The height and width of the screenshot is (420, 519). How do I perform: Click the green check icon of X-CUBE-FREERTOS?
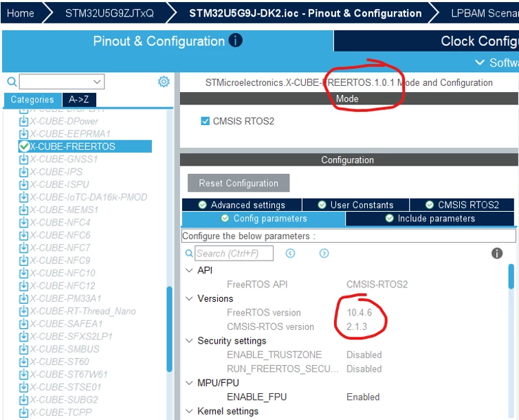(24, 146)
